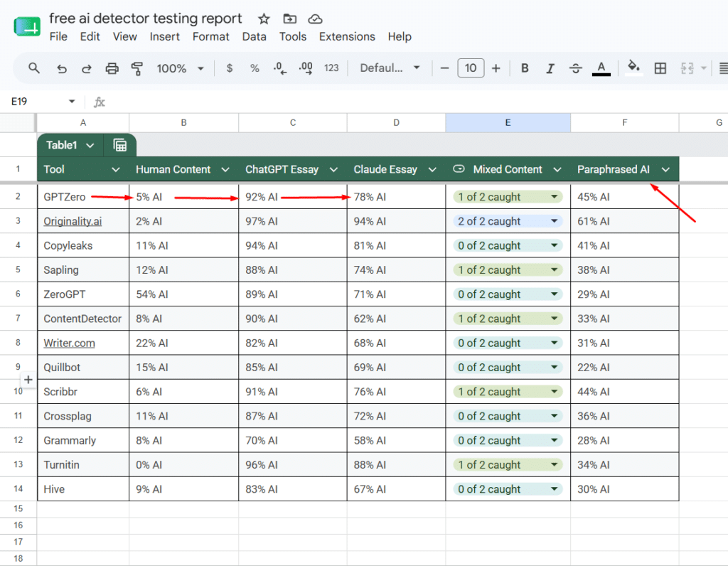The width and height of the screenshot is (728, 566).
Task: Open the Extensions menu
Action: point(347,37)
